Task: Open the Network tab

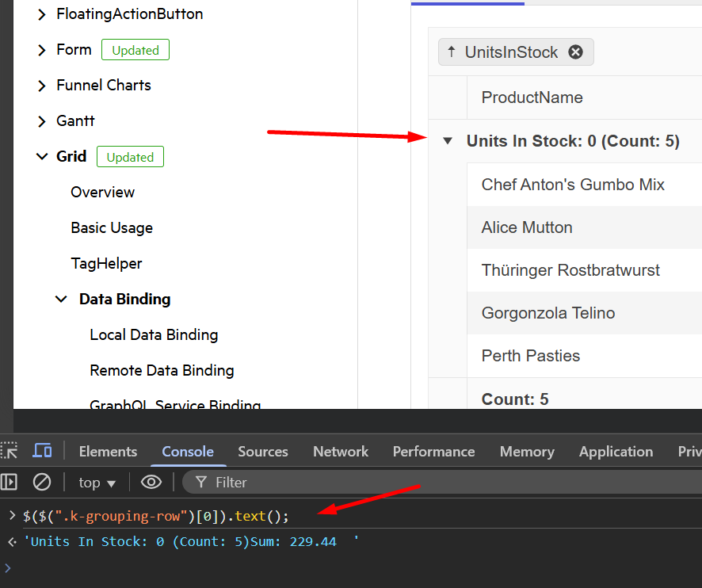Action: (341, 452)
